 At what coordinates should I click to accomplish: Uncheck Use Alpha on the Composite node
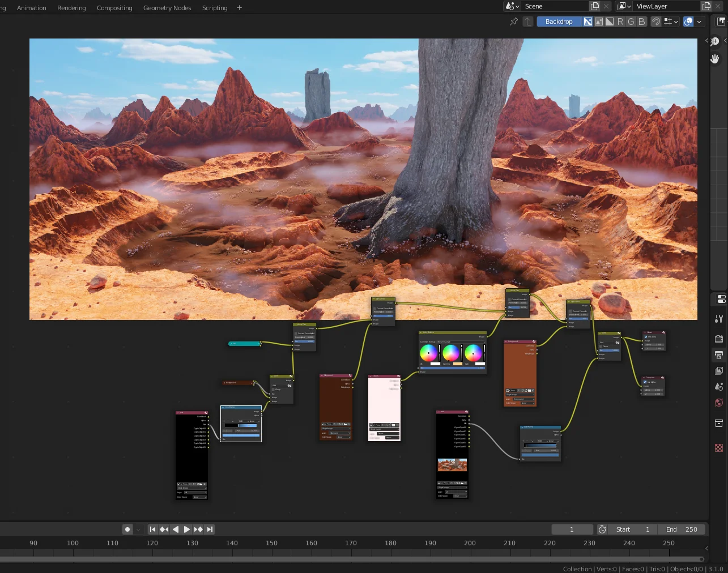645,382
